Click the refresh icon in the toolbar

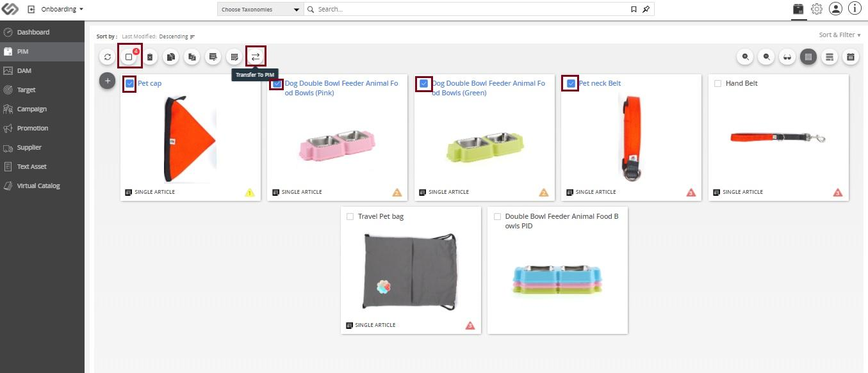pyautogui.click(x=108, y=57)
